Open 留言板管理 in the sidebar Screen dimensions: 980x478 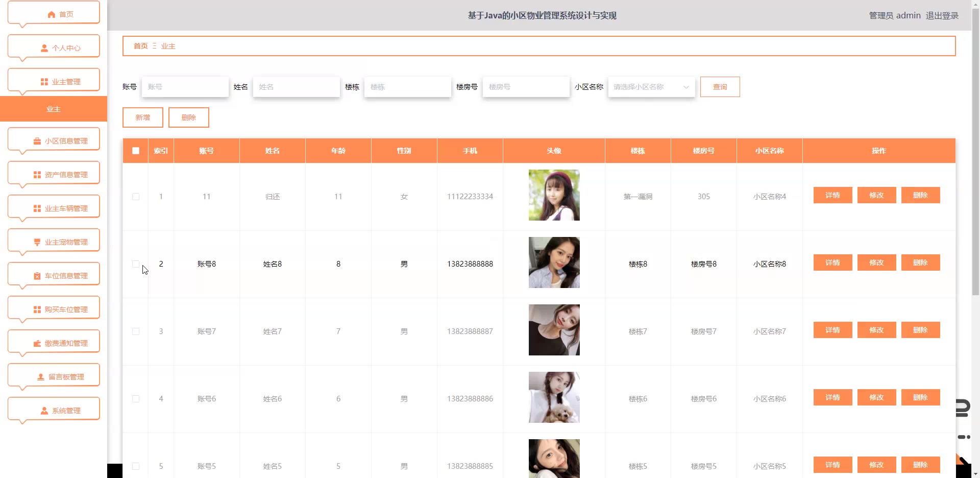click(x=54, y=377)
